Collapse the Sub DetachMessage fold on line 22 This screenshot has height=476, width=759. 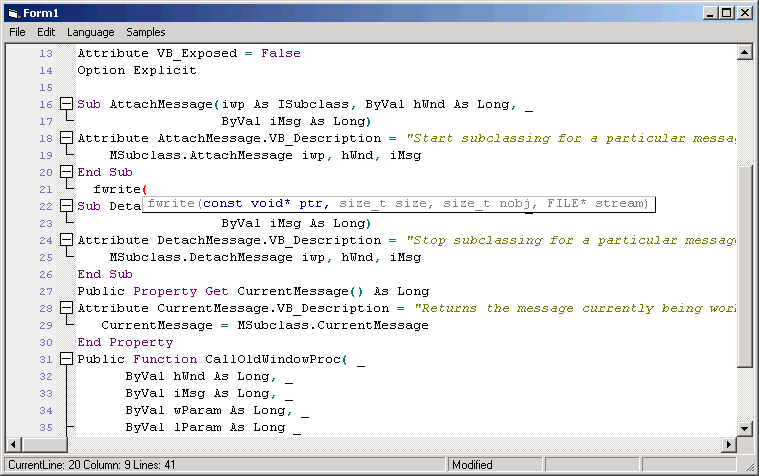click(66, 206)
